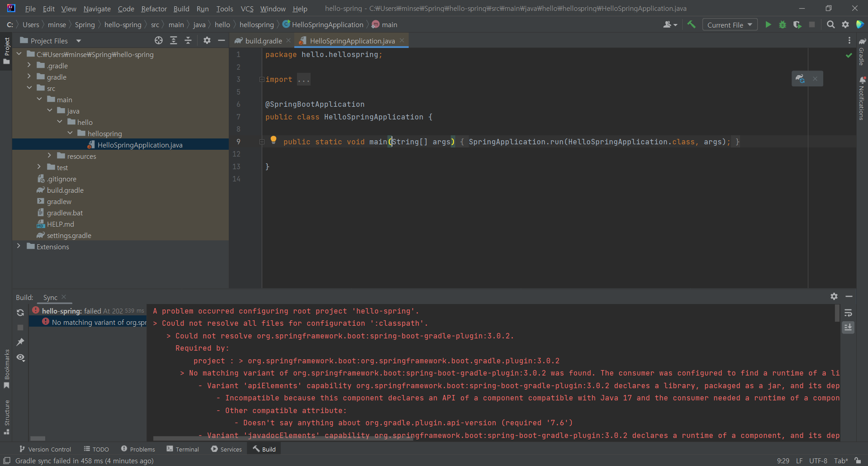
Task: Open the Problems tool window
Action: [138, 449]
